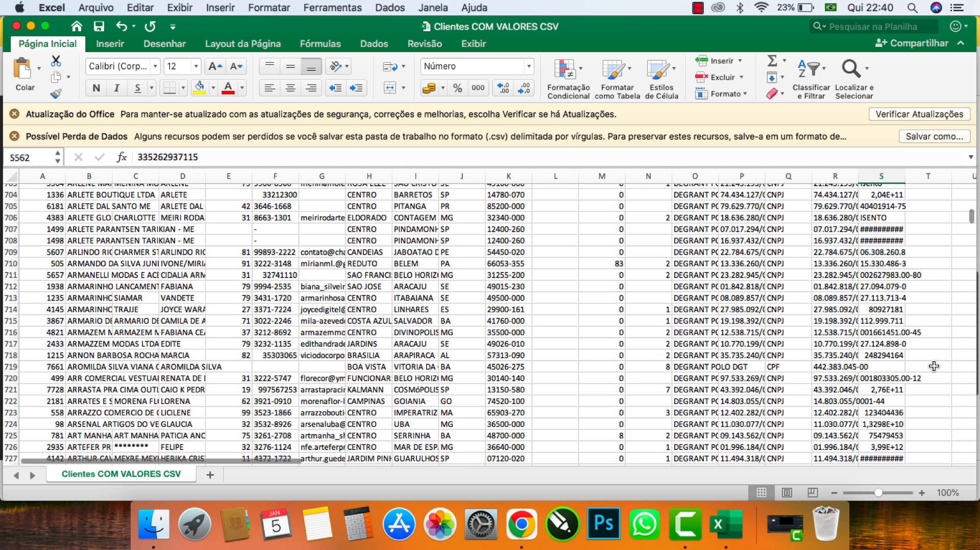Click the percent style icon
Viewport: 980px width, 550px height.
pyautogui.click(x=457, y=88)
